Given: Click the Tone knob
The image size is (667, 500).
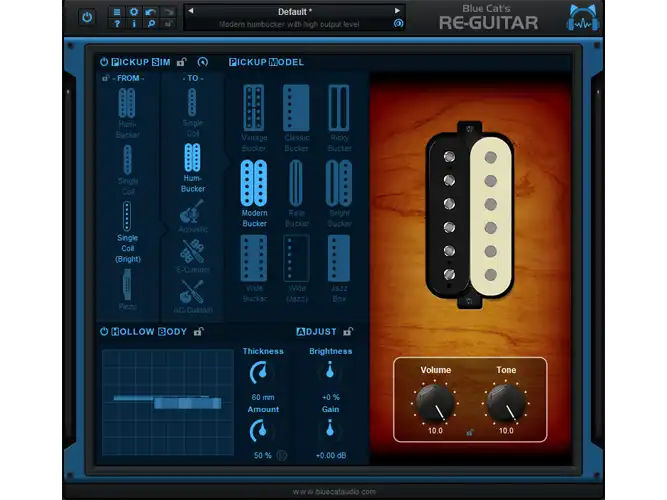Looking at the screenshot, I should [x=506, y=403].
